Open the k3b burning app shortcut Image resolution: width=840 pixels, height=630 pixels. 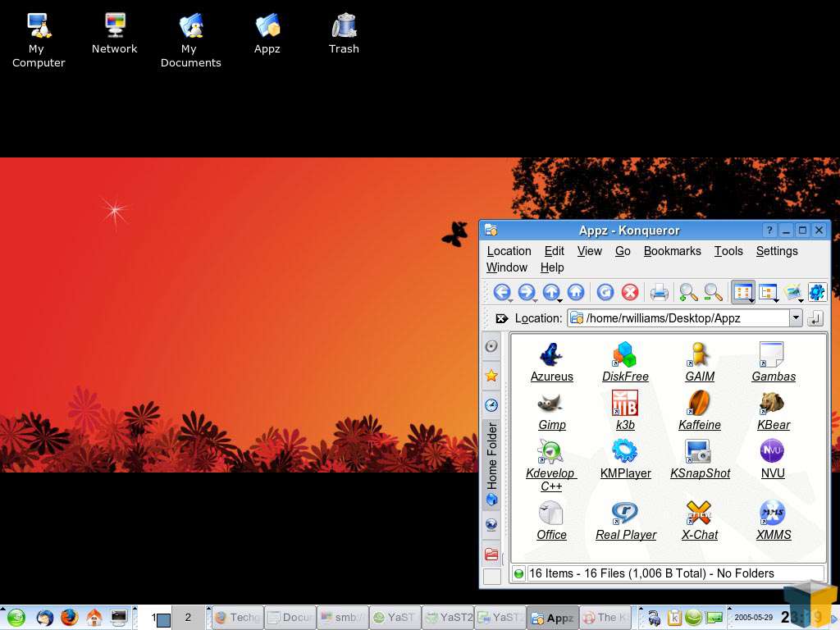tap(625, 412)
